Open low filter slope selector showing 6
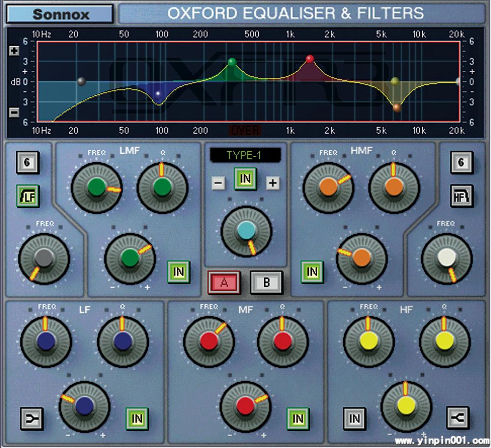Image resolution: width=491 pixels, height=448 pixels. [27, 162]
